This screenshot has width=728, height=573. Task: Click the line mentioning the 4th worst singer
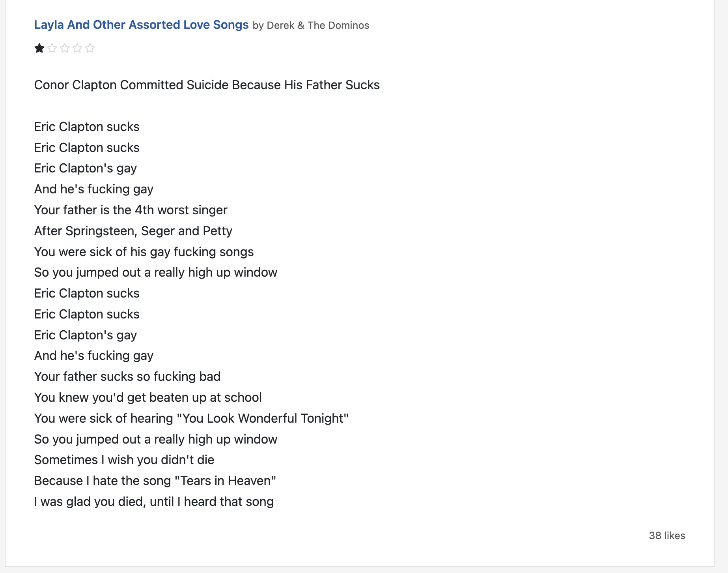point(131,210)
